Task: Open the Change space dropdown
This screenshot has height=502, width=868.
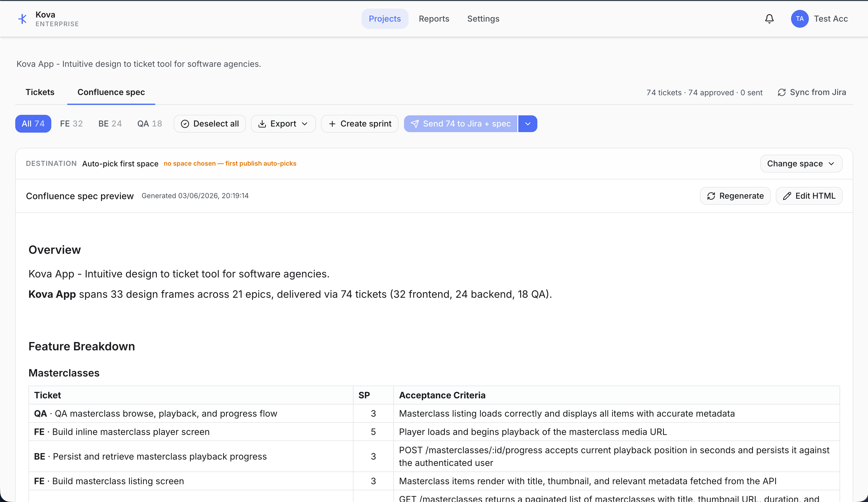Action: 801,164
